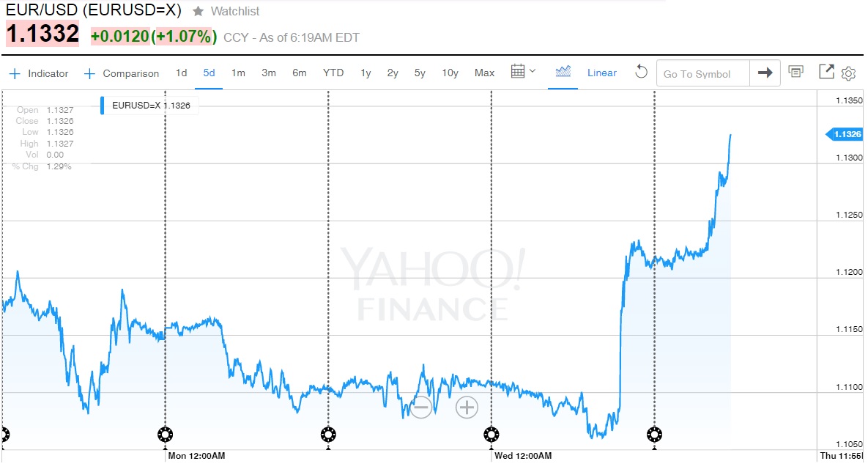
Task: Click the Watchlist star icon
Action: pyautogui.click(x=198, y=12)
